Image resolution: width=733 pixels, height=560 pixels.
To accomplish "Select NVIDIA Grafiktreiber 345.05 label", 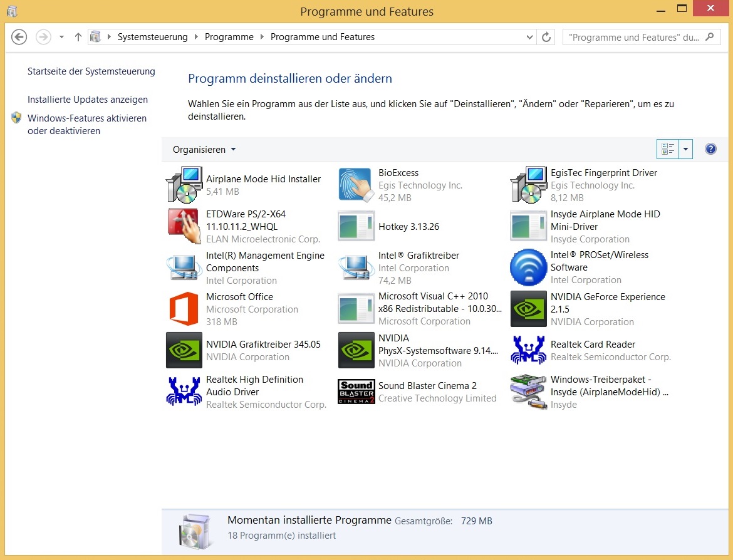I will (x=263, y=345).
